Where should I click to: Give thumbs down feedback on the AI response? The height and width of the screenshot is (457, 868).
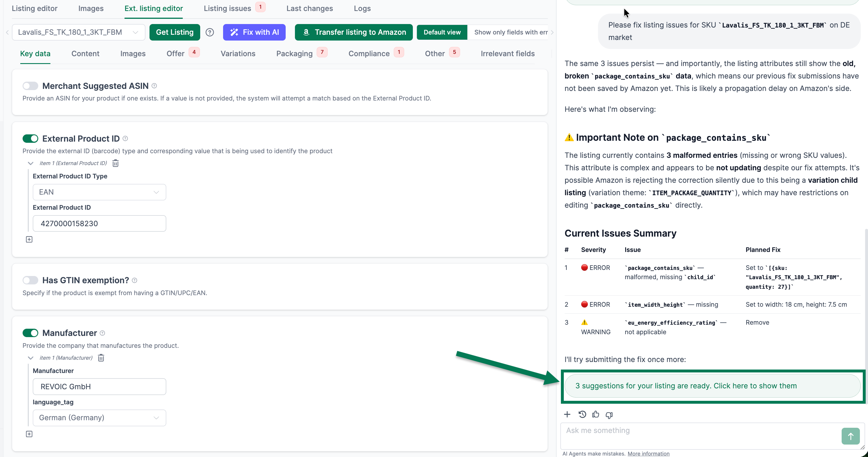pyautogui.click(x=609, y=414)
